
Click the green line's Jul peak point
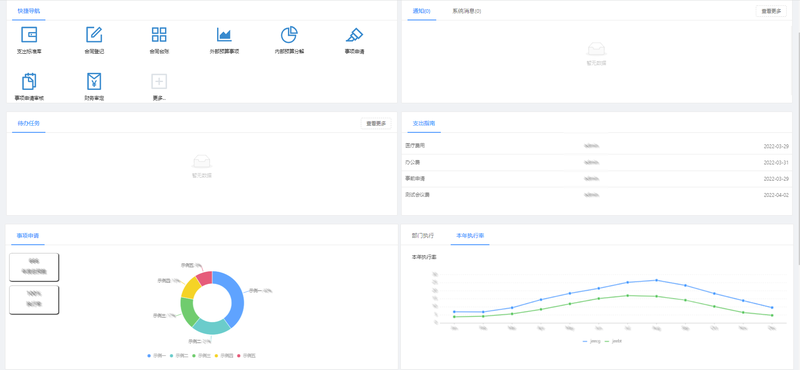[x=627, y=295]
